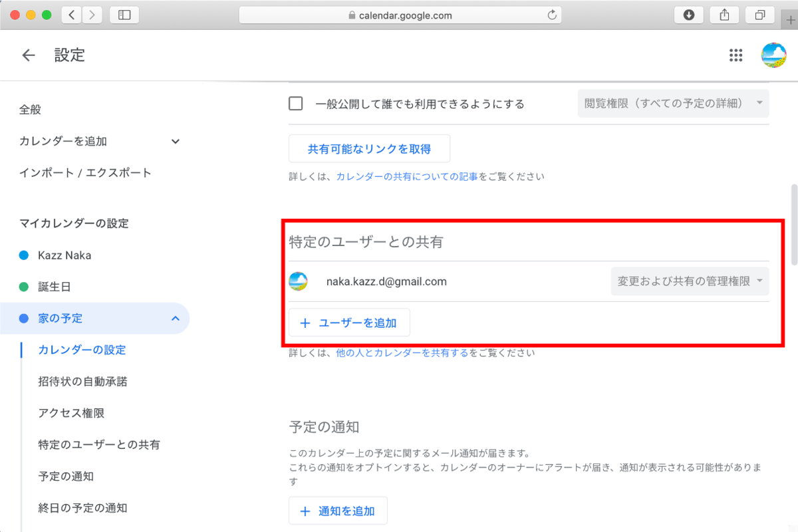This screenshot has width=798, height=532.
Task: Click the Safari sidebar icon
Action: [124, 15]
